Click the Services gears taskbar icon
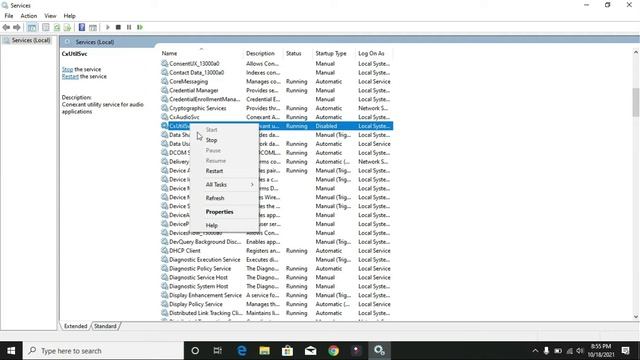 tap(380, 351)
